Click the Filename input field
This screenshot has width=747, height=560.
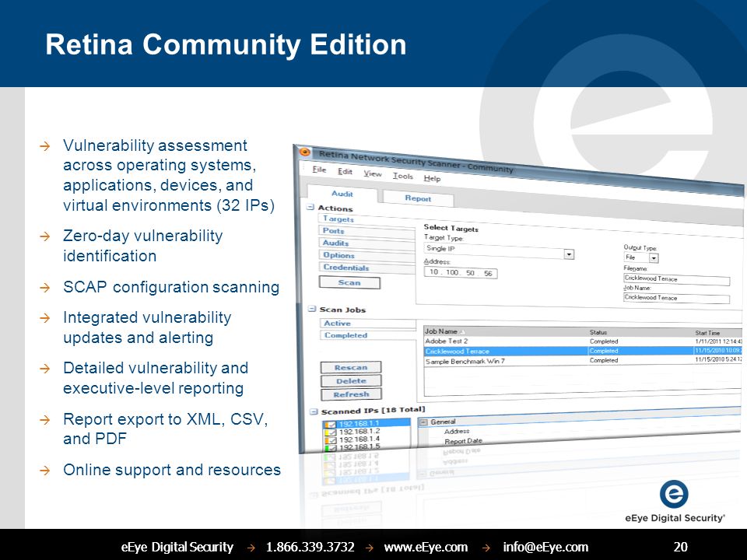[x=676, y=280]
